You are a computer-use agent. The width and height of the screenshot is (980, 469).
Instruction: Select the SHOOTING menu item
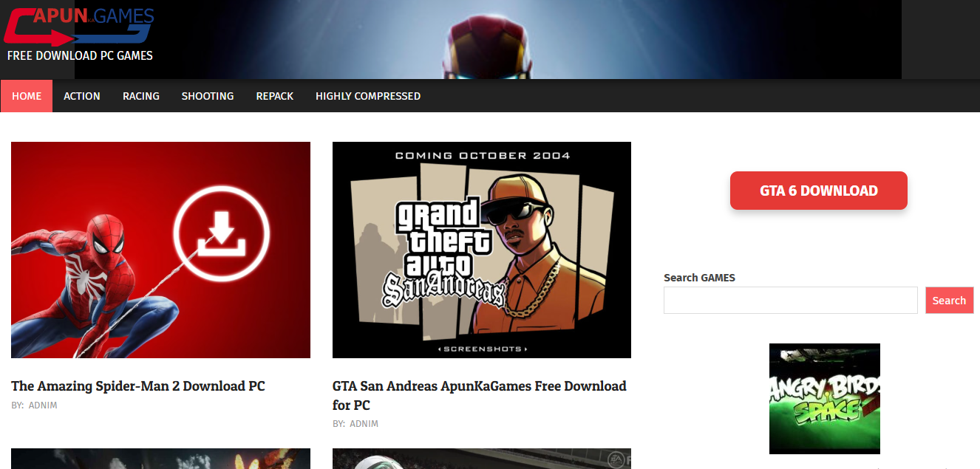[208, 96]
